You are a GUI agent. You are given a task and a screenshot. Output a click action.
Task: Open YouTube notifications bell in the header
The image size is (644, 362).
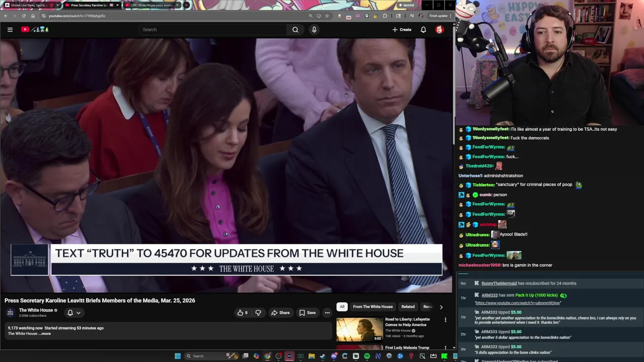pyautogui.click(x=423, y=30)
